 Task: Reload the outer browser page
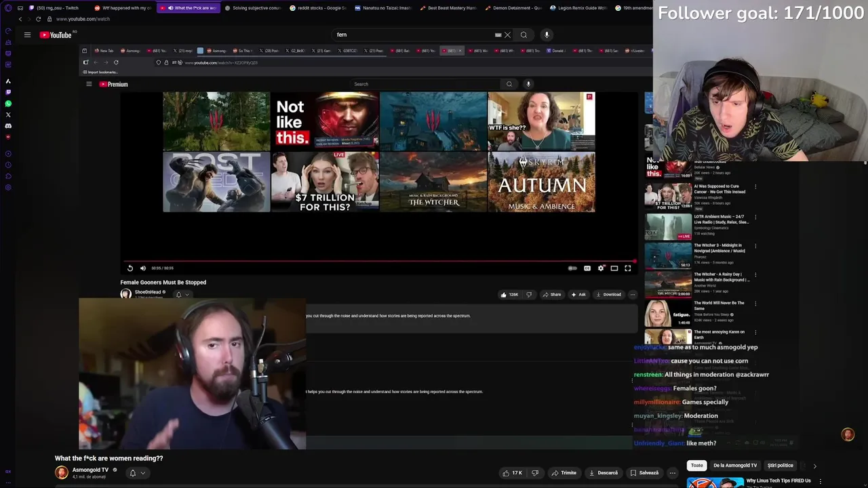point(38,19)
